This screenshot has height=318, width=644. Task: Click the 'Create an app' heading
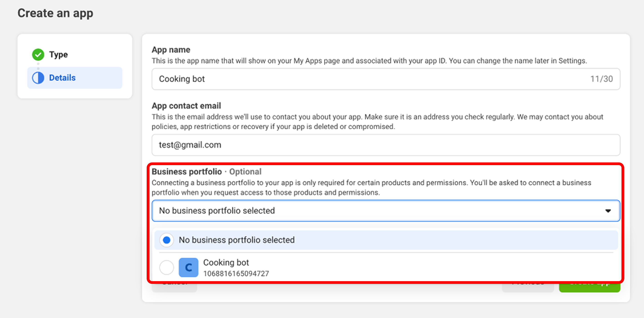click(55, 13)
